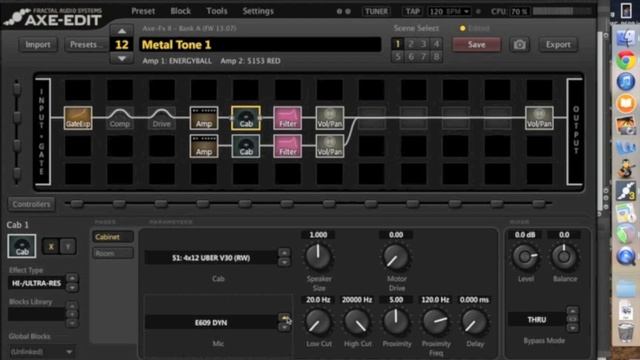Save the preset with the Save button
The image size is (640, 360).
(x=476, y=44)
